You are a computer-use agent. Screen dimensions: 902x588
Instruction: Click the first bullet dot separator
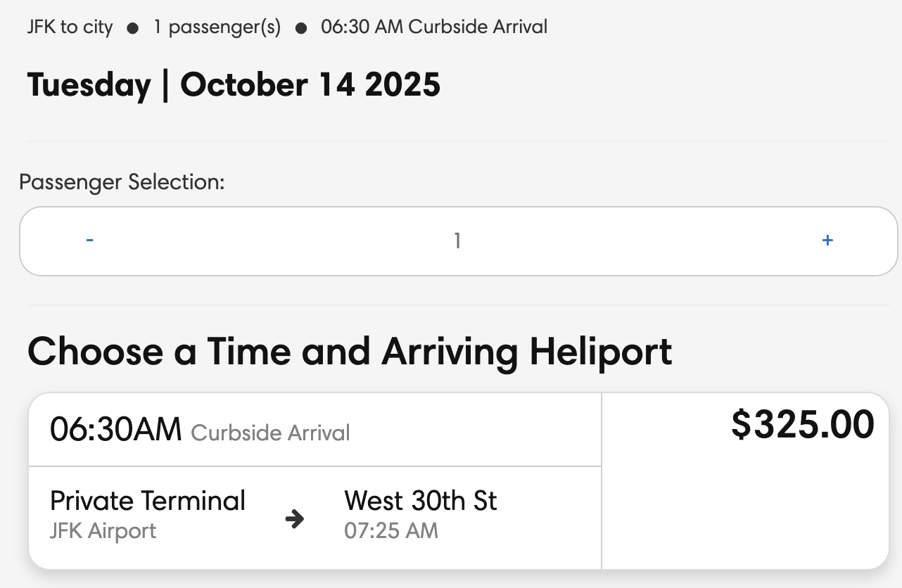[x=132, y=28]
